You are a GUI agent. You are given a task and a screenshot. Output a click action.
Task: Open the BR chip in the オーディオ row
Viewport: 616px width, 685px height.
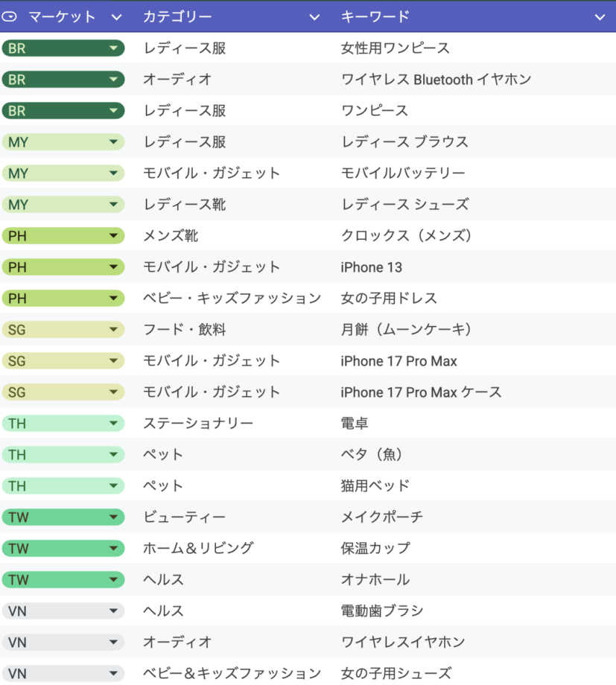point(63,80)
